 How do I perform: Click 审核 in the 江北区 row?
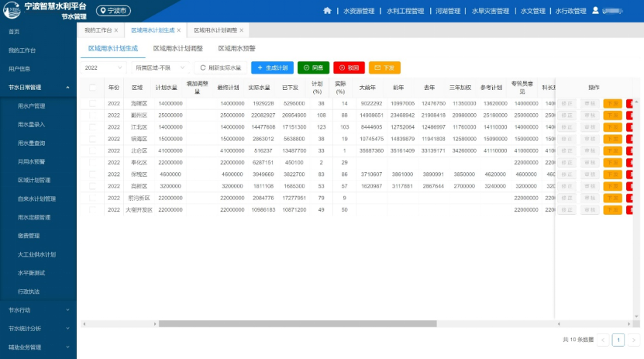point(590,127)
